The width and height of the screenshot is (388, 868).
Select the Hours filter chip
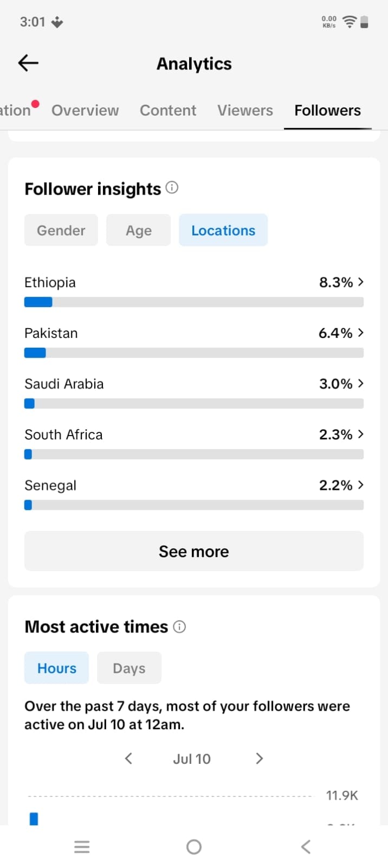tap(57, 668)
